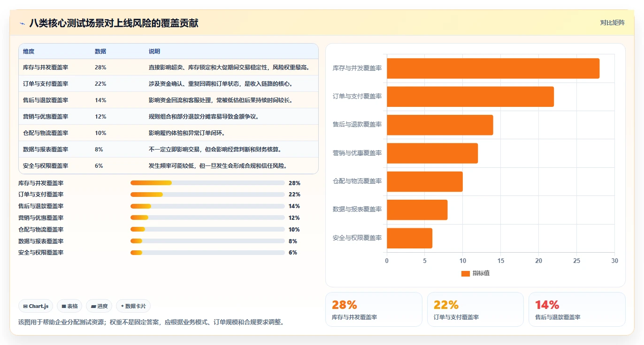Click 仓配与物流覆盖率 cell in the table
644x345 pixels.
[x=46, y=133]
